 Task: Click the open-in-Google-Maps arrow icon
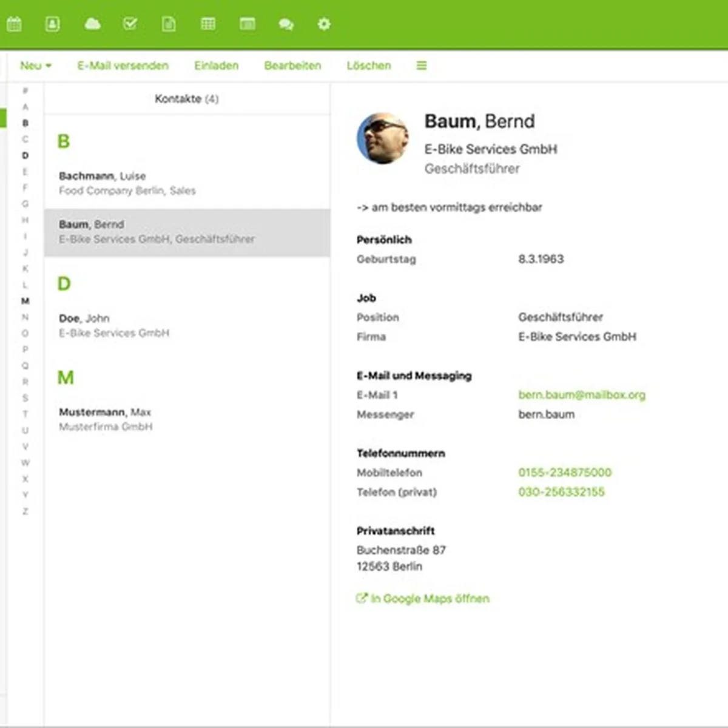362,598
